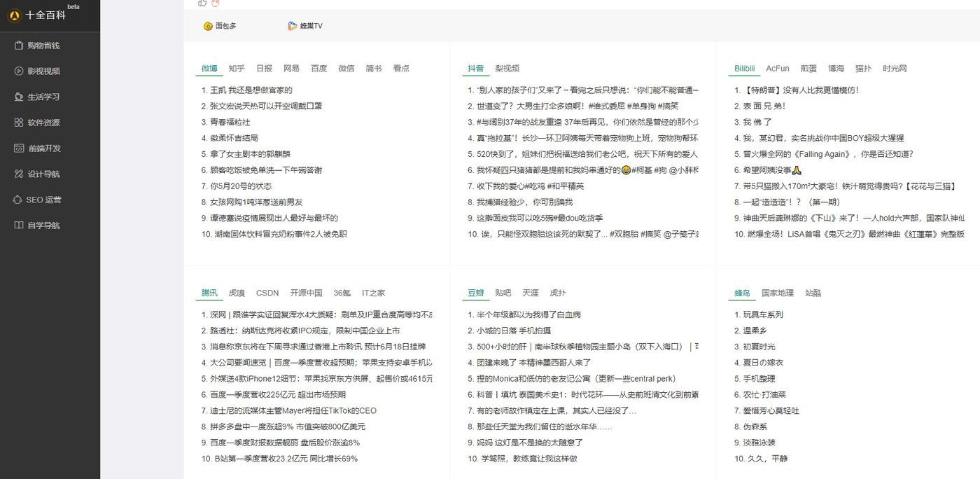Switch to the 时光网 tab
Viewport: 980px width, 479px height.
[895, 69]
